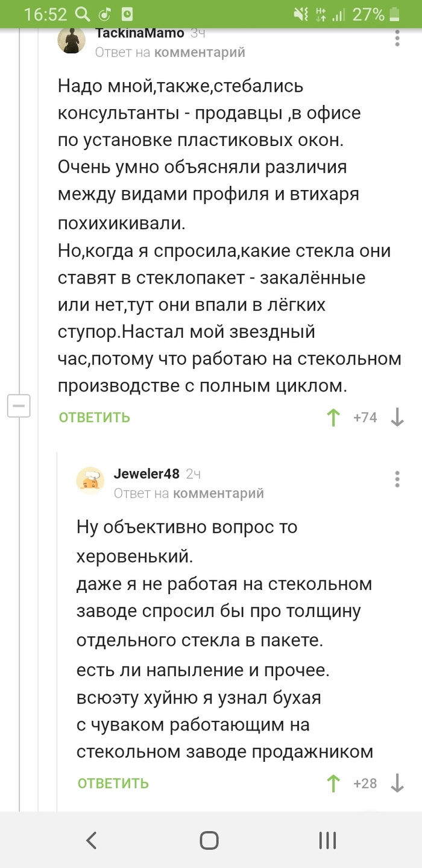422x868 pixels.
Task: Upvote Jeweler48's comment
Action: [x=333, y=783]
